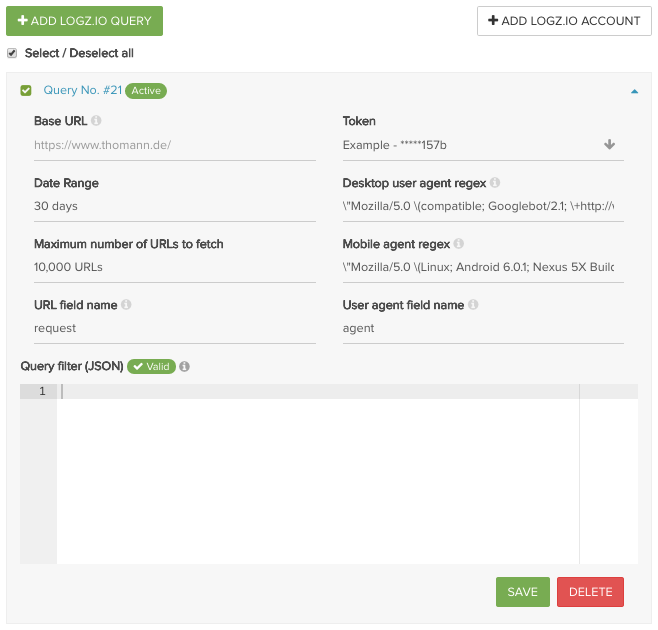Click the Query No. #21 title link
Image resolution: width=658 pixels, height=630 pixels.
(x=82, y=90)
